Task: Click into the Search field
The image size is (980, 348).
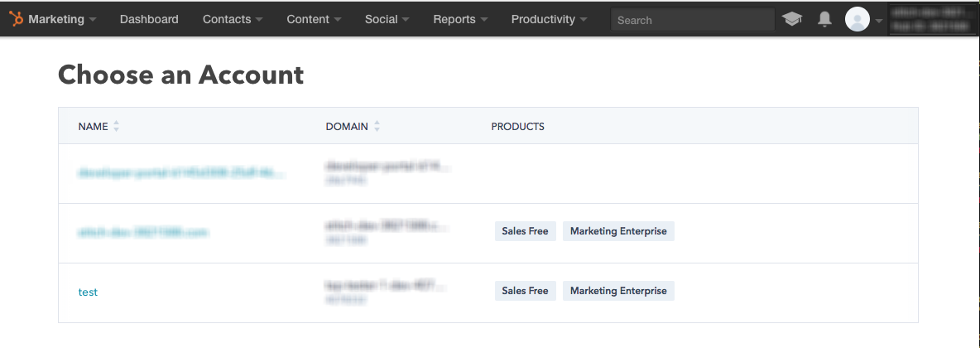Action: [x=692, y=20]
